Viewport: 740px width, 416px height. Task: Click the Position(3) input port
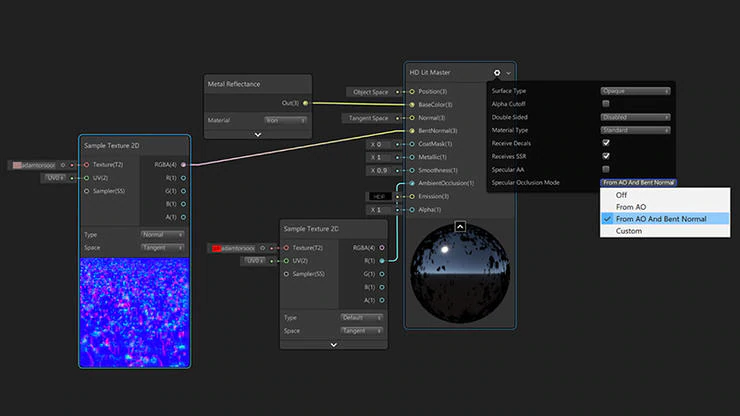(x=412, y=92)
